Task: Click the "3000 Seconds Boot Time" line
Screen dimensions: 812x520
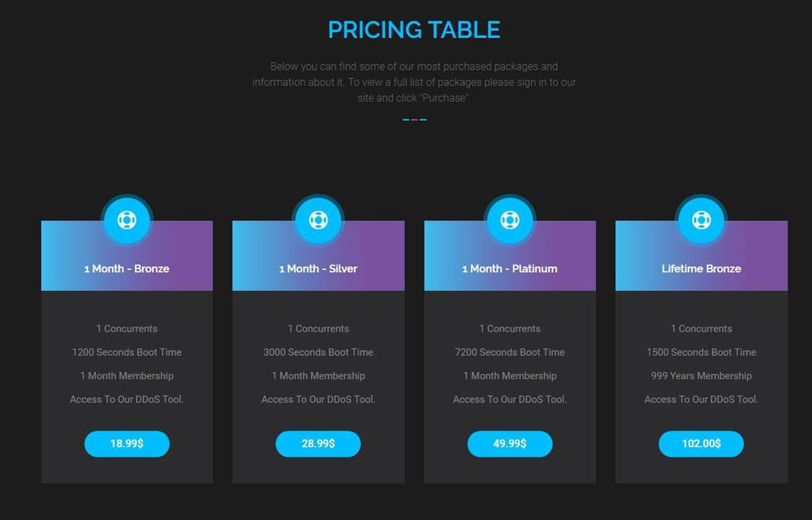Action: [x=318, y=353]
